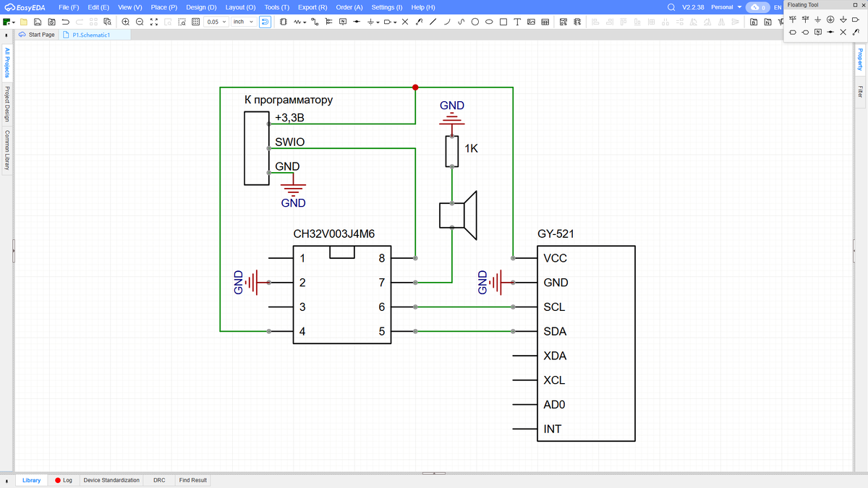Open the File (F) menu
Image resolution: width=868 pixels, height=488 pixels.
coord(69,7)
